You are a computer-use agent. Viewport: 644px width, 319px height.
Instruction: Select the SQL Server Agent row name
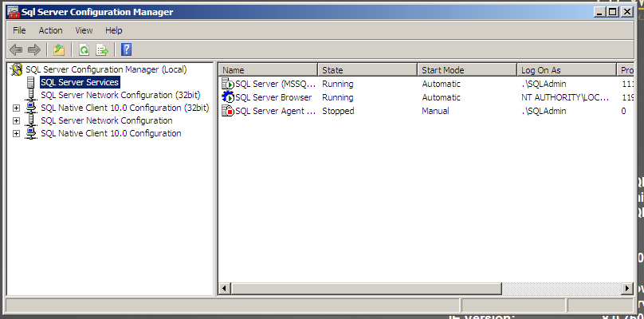click(x=276, y=111)
